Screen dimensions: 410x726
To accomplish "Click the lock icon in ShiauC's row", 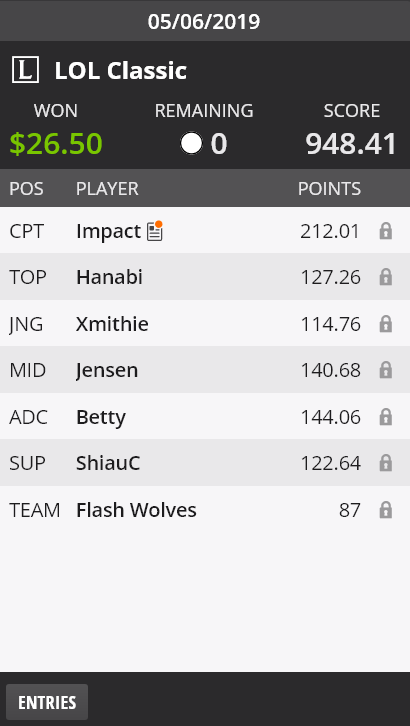I will [385, 463].
